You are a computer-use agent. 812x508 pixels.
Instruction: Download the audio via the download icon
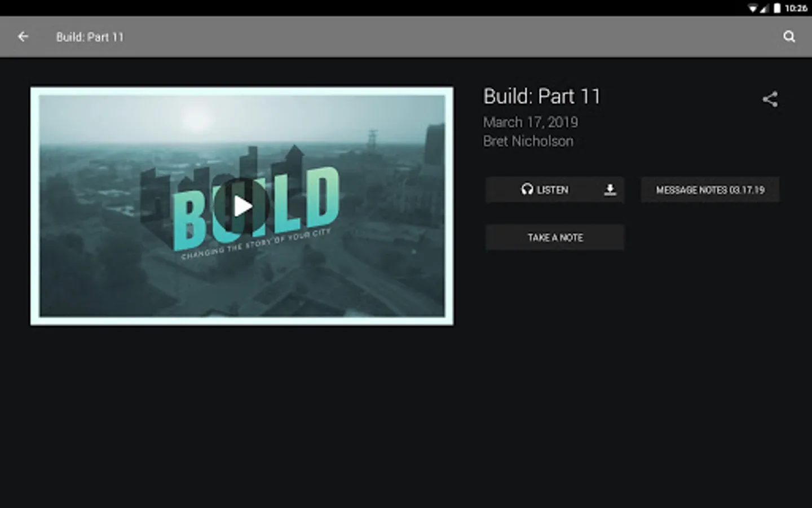610,190
